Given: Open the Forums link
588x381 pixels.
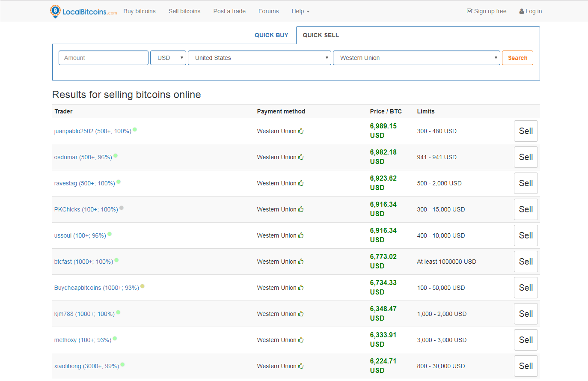Looking at the screenshot, I should click(268, 11).
